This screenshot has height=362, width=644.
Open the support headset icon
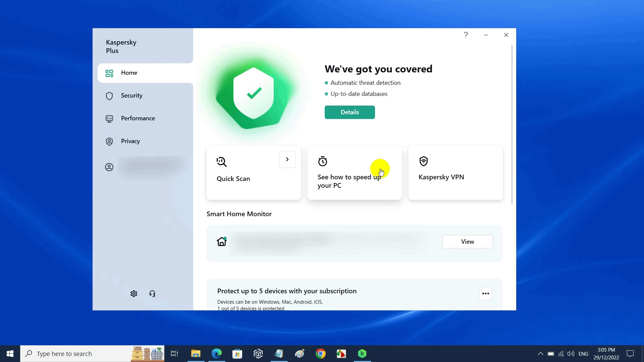point(152,294)
